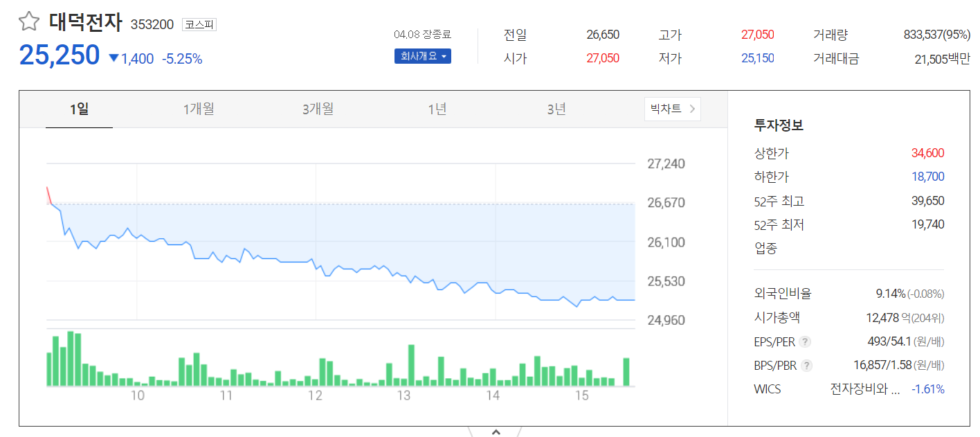Click the 04.08 장종료 status text
The height and width of the screenshot is (437, 980).
[x=422, y=35]
